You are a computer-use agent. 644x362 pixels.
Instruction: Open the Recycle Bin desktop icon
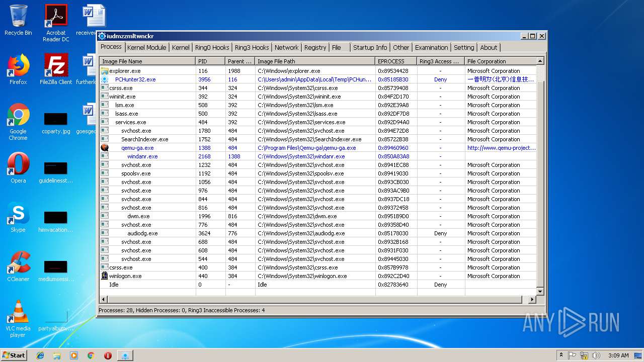18,20
